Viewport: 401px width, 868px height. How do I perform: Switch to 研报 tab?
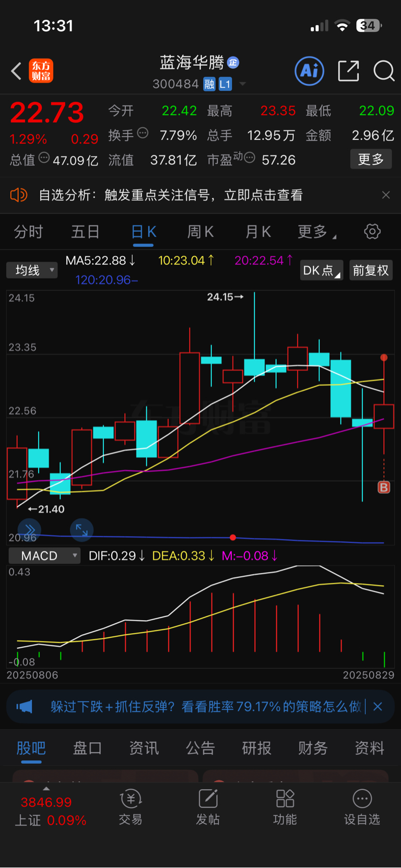pos(257,748)
